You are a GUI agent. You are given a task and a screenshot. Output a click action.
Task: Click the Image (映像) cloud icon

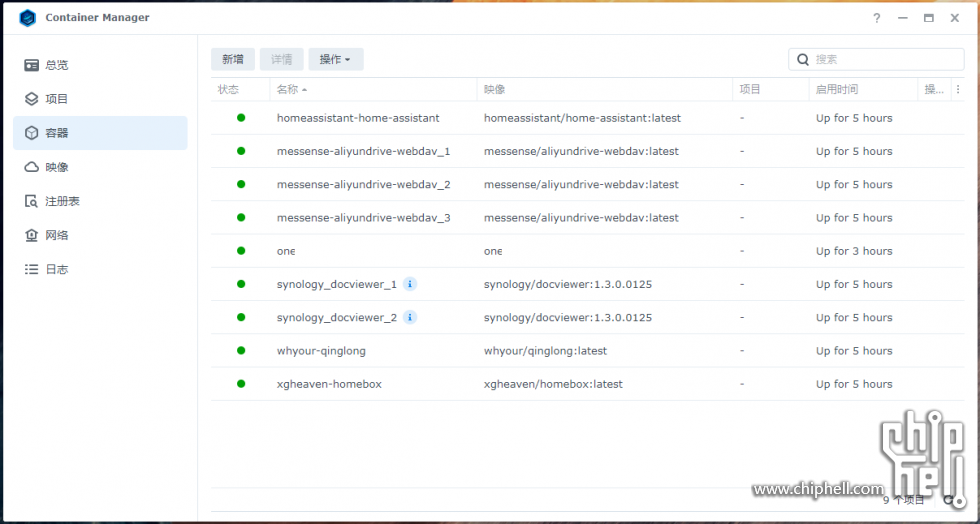pos(31,167)
